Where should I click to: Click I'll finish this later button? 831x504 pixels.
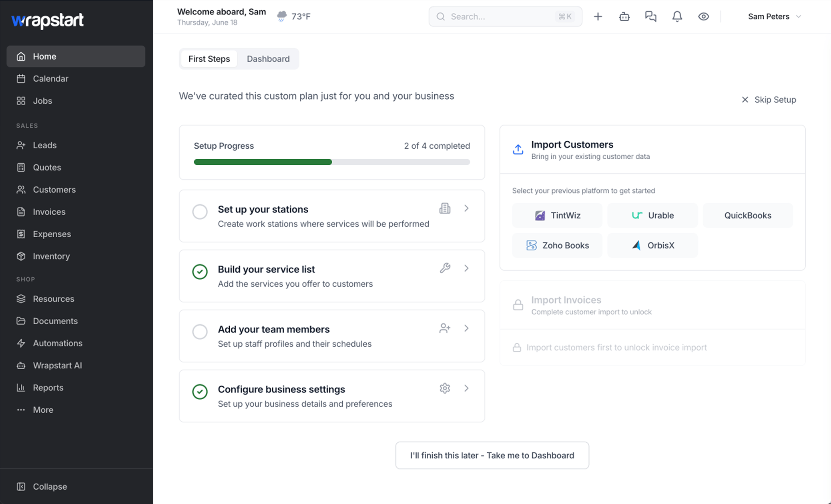click(x=492, y=455)
